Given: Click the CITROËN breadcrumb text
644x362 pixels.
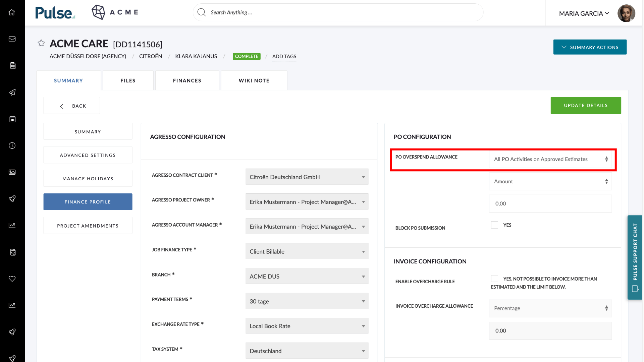Looking at the screenshot, I should [x=151, y=56].
